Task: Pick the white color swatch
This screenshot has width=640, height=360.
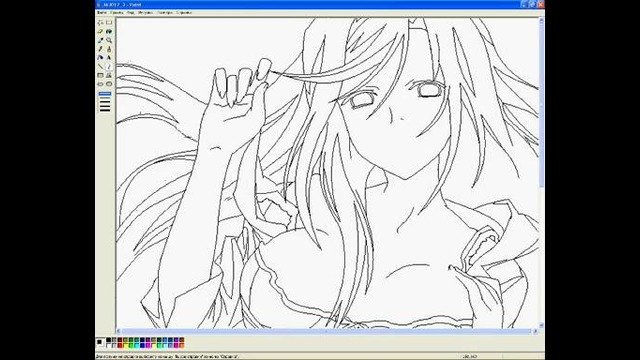Action: tap(109, 346)
